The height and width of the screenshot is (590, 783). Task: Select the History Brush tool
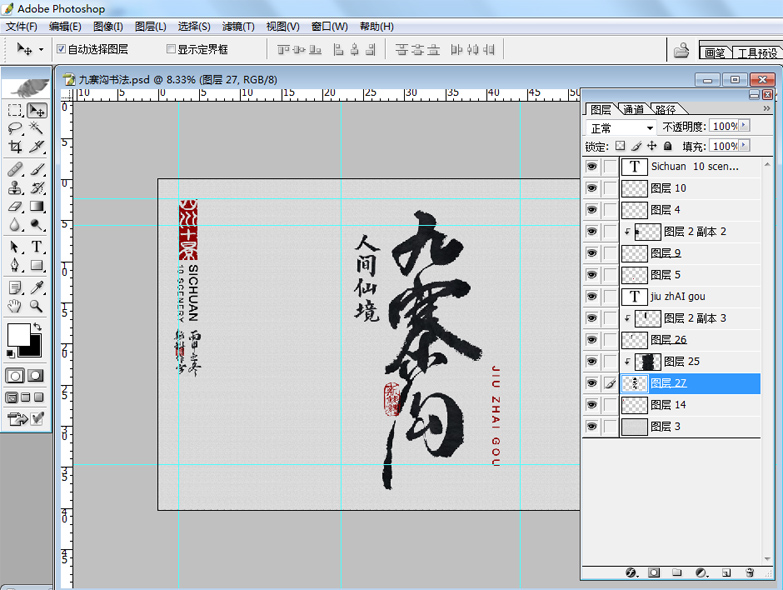36,188
